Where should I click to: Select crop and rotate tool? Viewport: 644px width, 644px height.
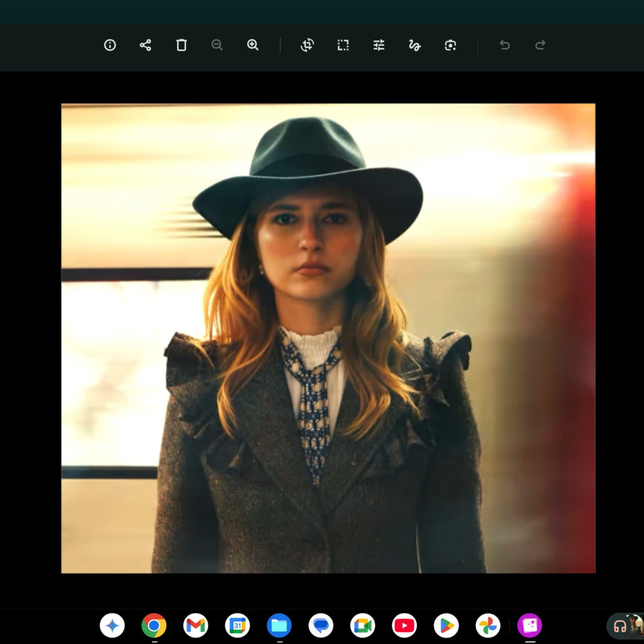[x=307, y=45]
